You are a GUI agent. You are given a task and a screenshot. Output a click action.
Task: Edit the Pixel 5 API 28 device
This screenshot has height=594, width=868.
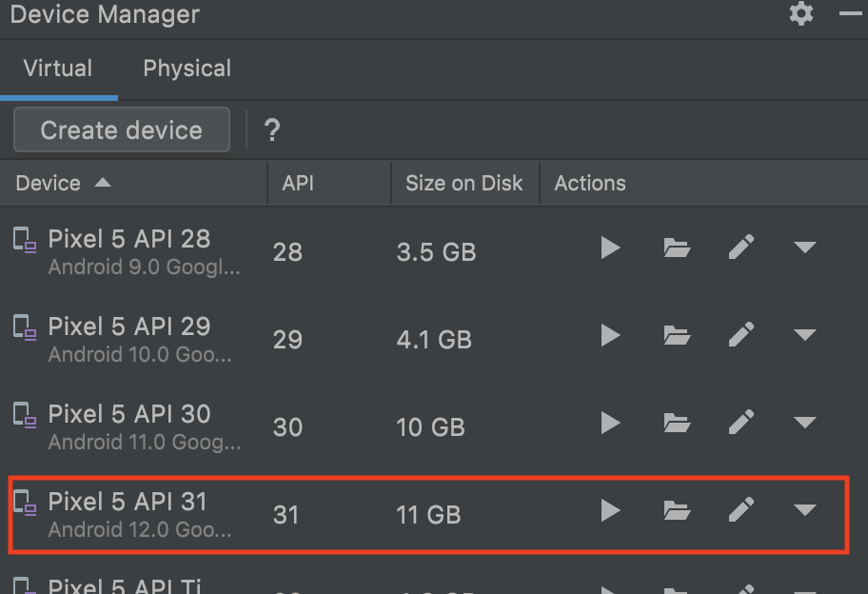point(741,248)
